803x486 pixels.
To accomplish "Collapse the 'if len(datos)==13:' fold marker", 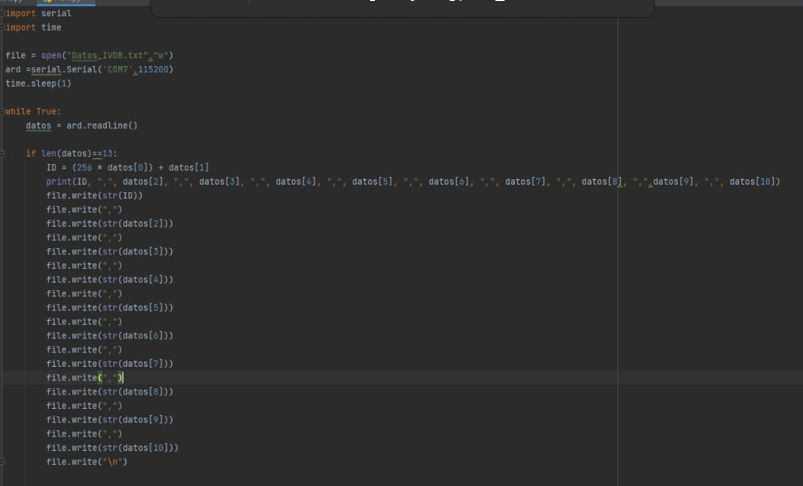I will coord(2,154).
